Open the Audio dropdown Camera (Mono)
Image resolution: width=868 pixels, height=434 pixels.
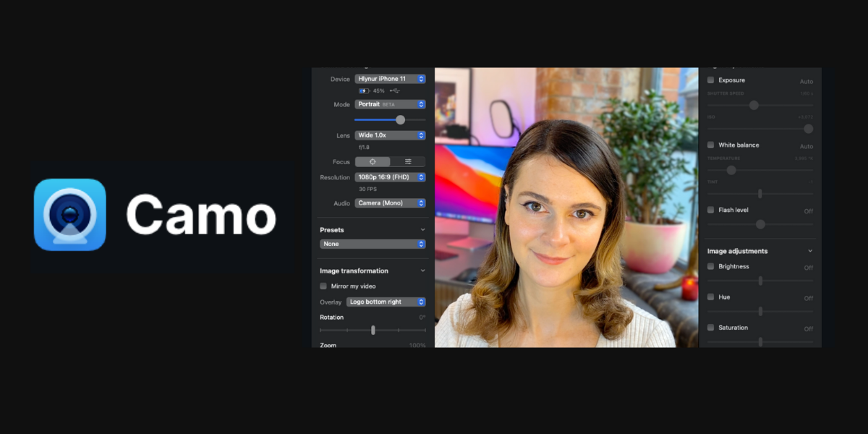coord(390,203)
